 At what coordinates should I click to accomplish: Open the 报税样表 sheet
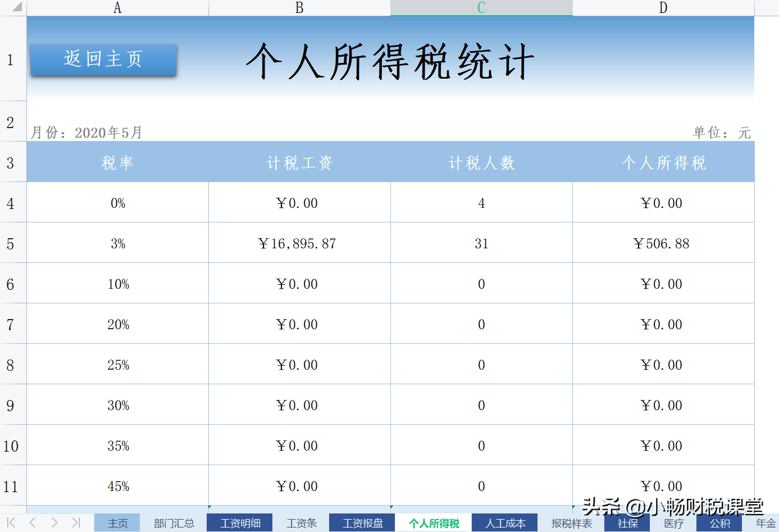(571, 523)
